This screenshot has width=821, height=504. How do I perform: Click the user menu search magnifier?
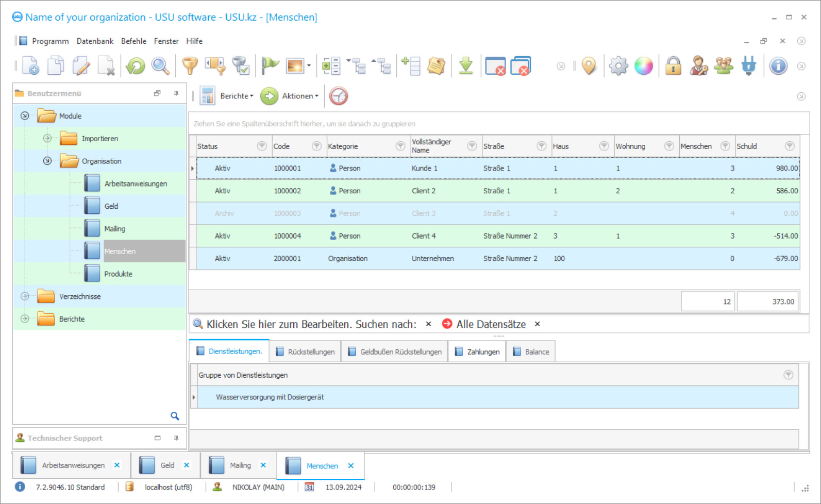(x=175, y=416)
